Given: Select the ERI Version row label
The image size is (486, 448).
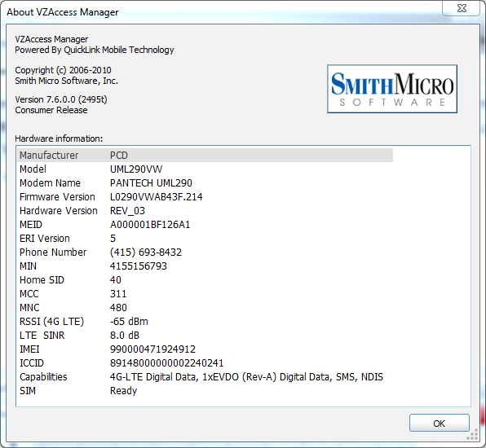Looking at the screenshot, I should [x=45, y=239].
